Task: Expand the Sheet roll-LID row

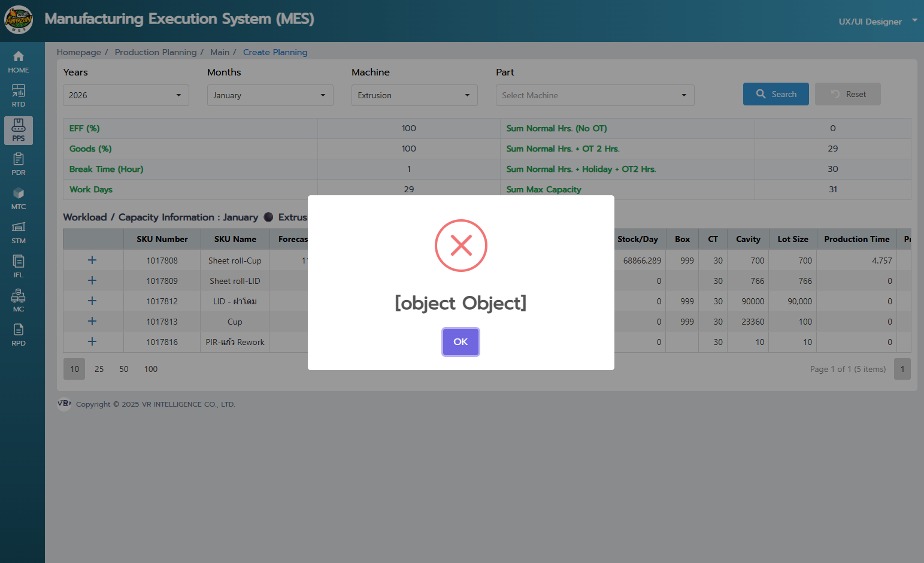Action: pyautogui.click(x=92, y=280)
